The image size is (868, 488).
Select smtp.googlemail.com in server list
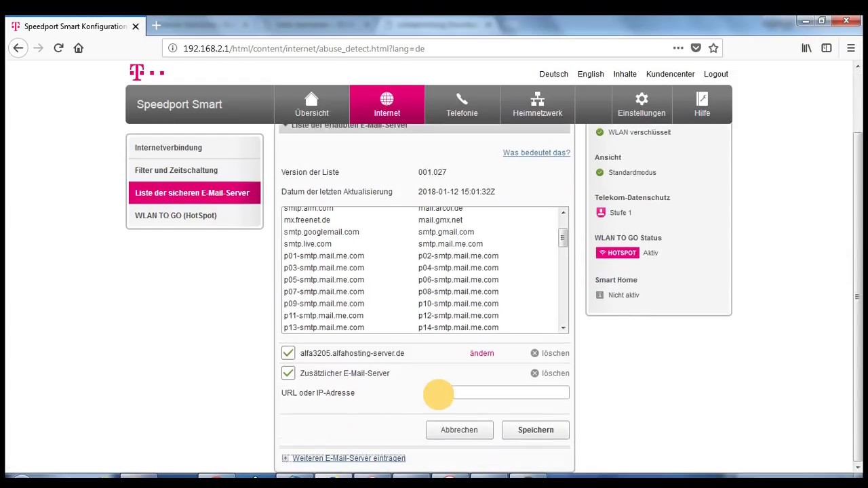click(x=321, y=232)
